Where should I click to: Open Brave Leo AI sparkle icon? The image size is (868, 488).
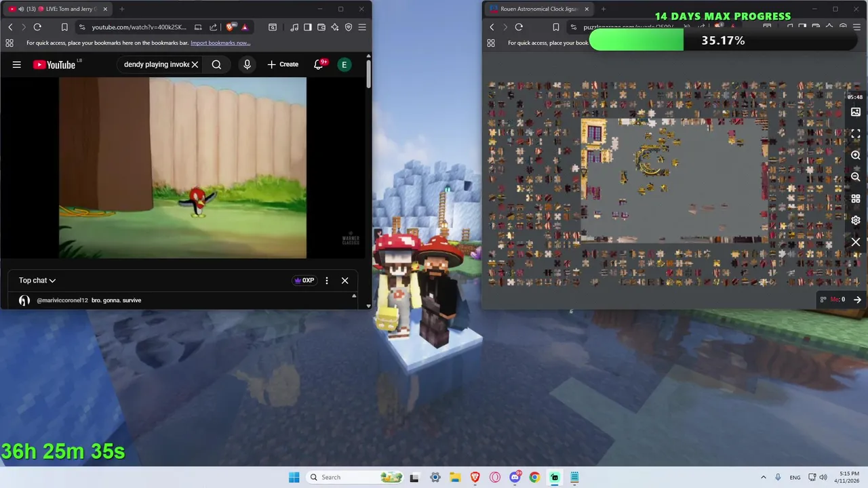(335, 27)
